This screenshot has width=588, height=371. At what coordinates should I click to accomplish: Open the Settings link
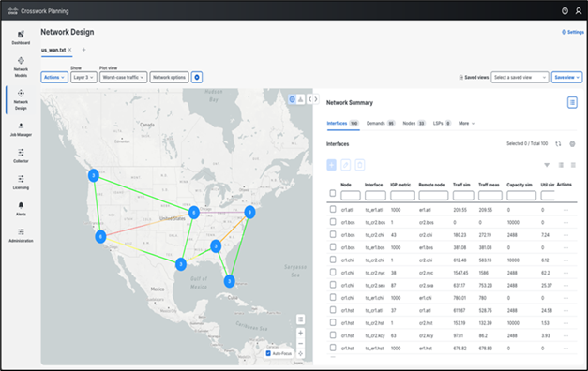point(573,32)
